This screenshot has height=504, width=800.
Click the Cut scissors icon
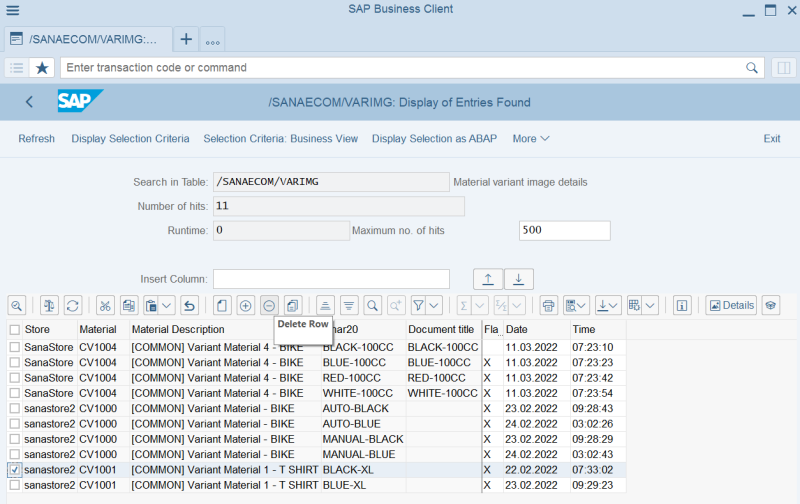pyautogui.click(x=105, y=306)
